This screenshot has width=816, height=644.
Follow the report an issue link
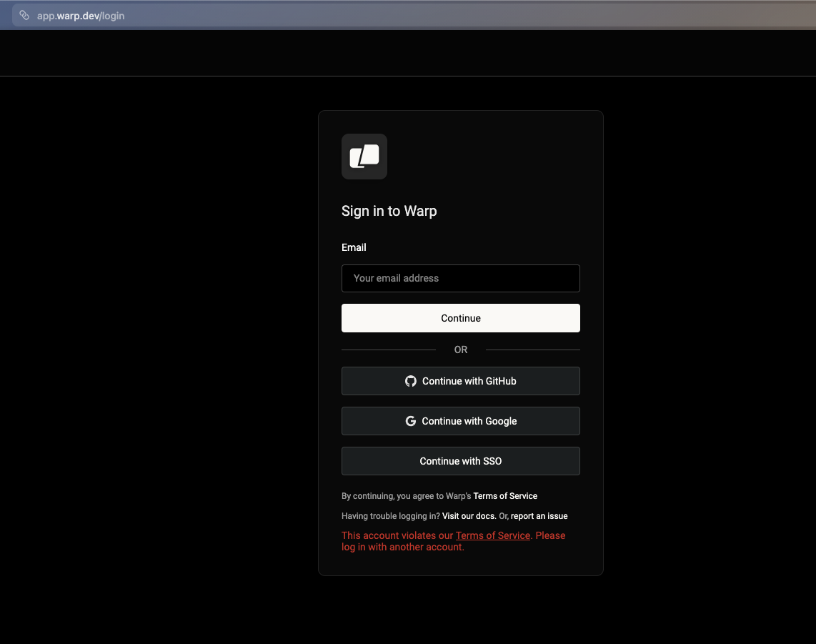(539, 516)
